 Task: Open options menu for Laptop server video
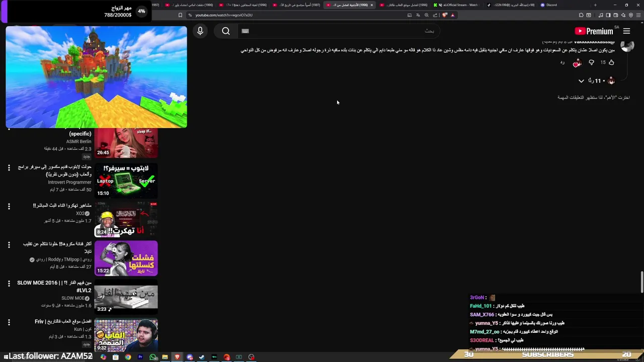click(9, 167)
